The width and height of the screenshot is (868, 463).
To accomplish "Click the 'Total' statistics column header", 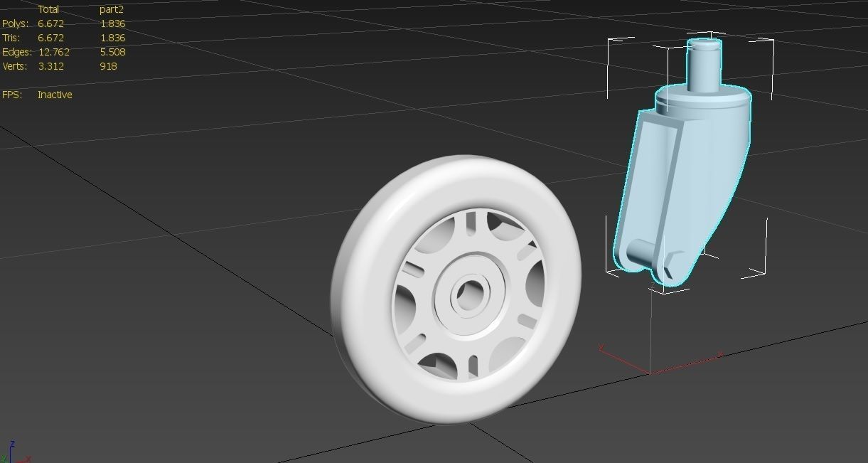I will pyautogui.click(x=48, y=9).
